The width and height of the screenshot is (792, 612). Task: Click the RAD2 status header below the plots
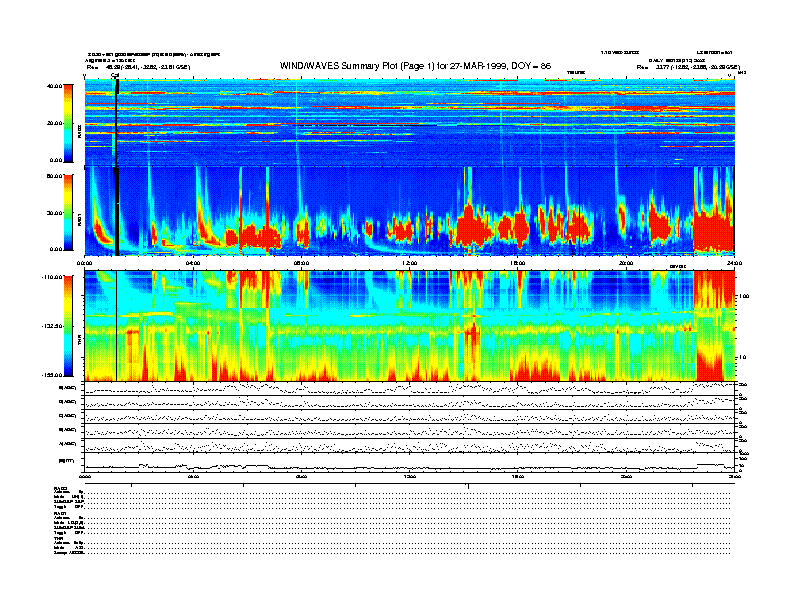[x=61, y=488]
